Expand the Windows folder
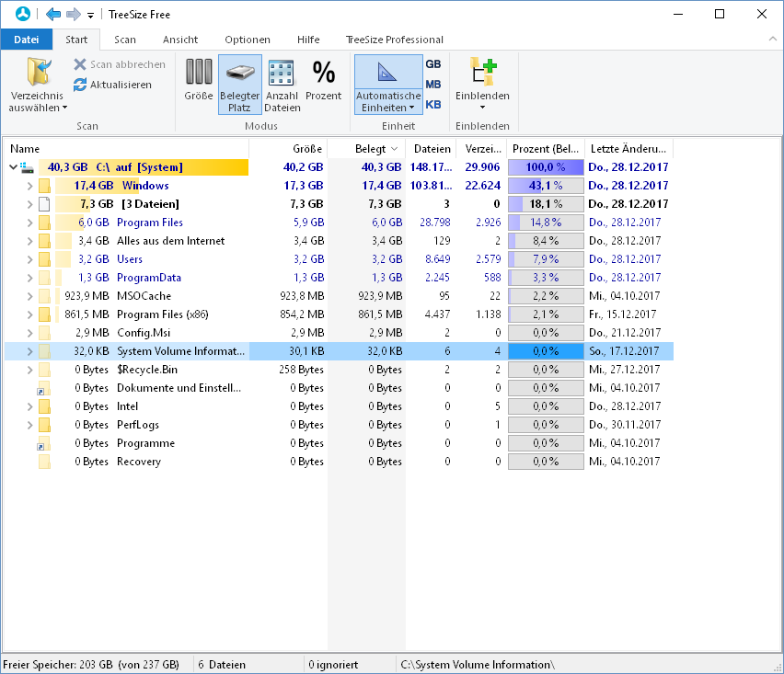This screenshot has width=784, height=674. (x=30, y=186)
